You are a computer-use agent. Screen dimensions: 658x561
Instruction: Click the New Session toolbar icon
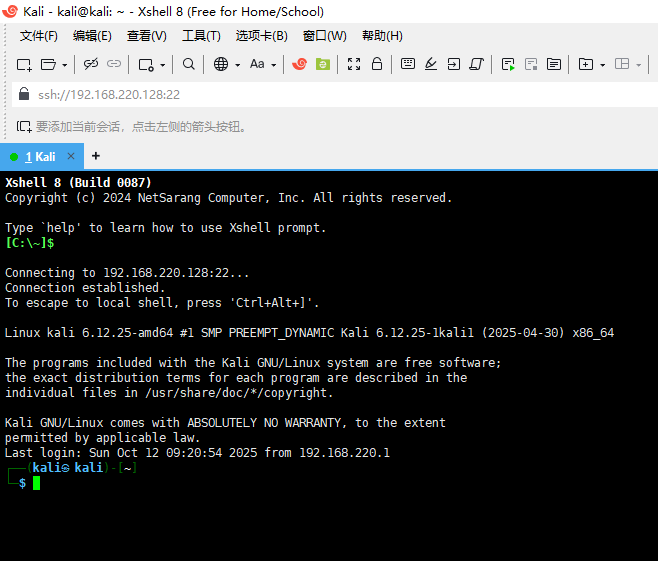click(24, 64)
